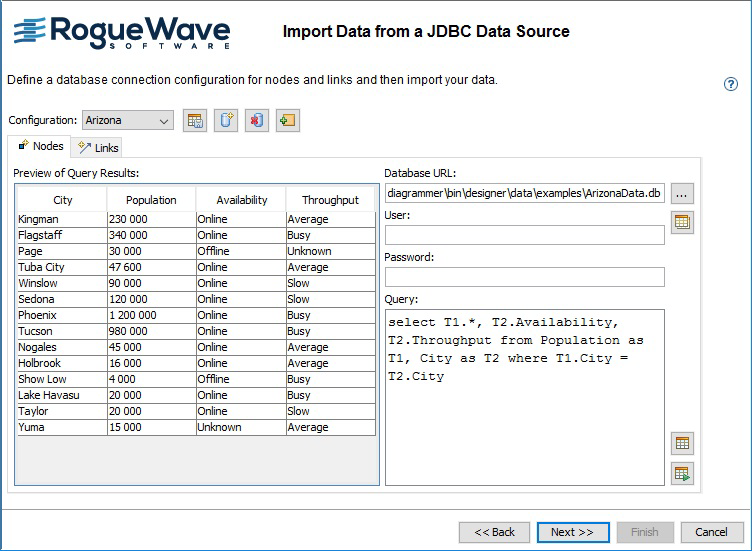This screenshot has height=551, width=752.
Task: Click into the User text field
Action: point(524,235)
